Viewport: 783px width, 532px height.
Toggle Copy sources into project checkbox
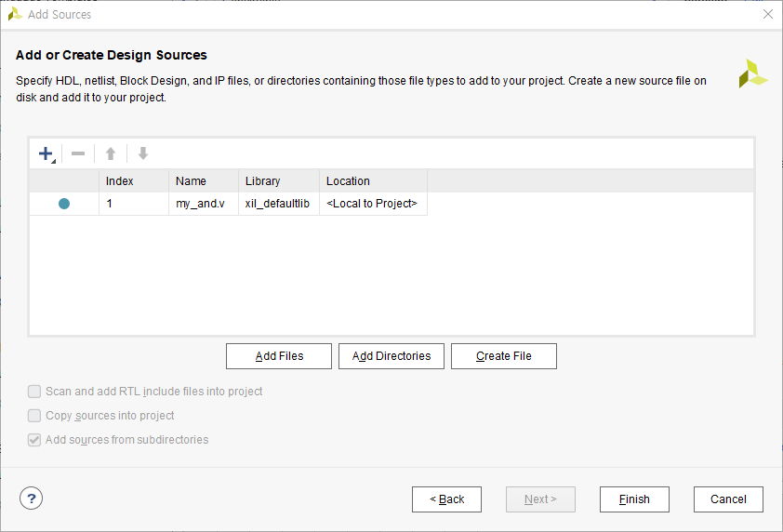[x=34, y=416]
